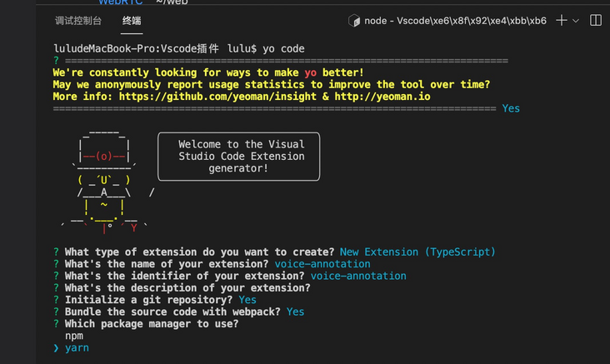Click the Welcome to Visual Studio Code Extension generator box

[x=239, y=157]
